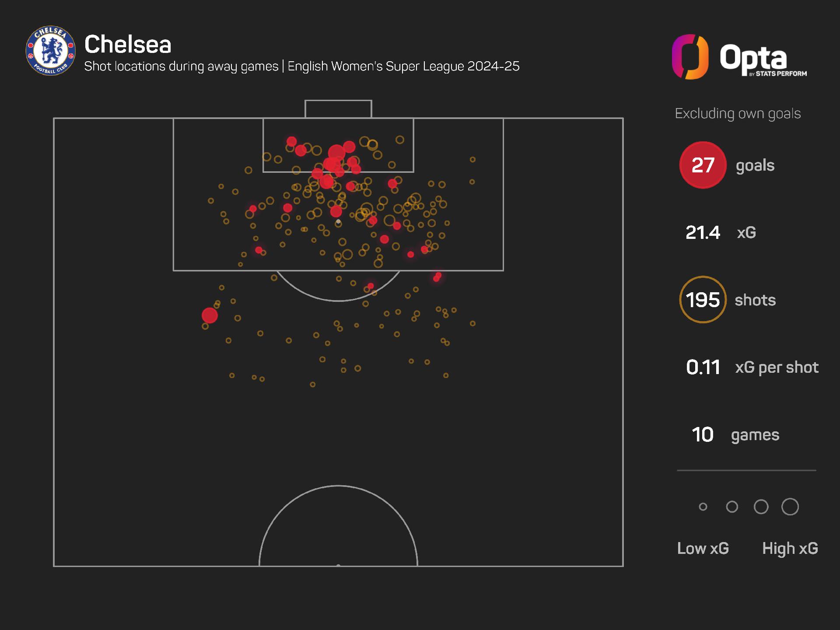Click the 0.11 xG per shot value
The image size is (840, 630).
(x=703, y=367)
